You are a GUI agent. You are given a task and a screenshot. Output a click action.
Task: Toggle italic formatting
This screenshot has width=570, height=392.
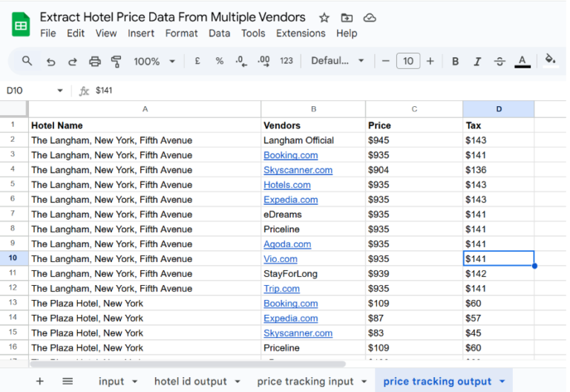point(477,62)
